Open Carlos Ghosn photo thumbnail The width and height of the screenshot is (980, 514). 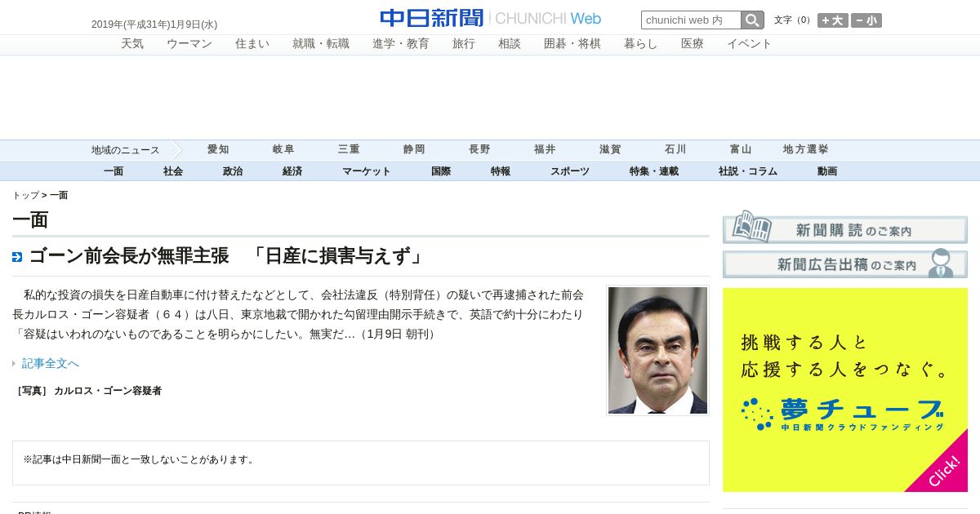point(657,350)
